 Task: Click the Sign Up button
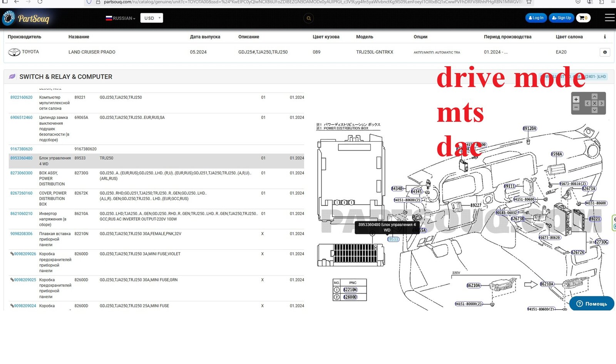coord(561,18)
